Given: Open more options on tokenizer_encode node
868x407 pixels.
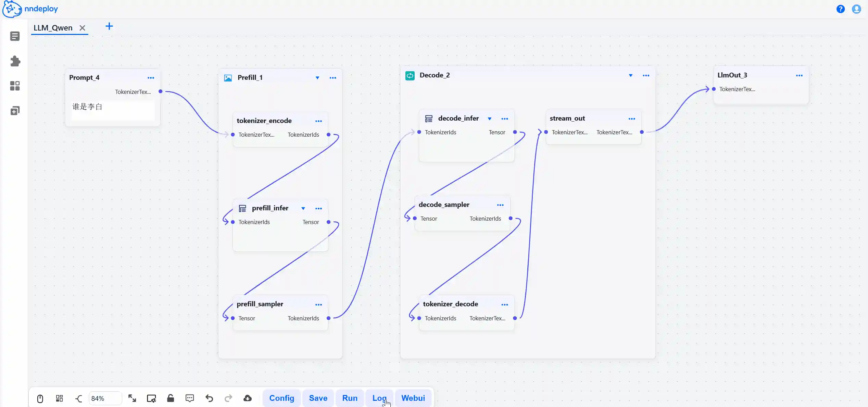Looking at the screenshot, I should (x=318, y=121).
